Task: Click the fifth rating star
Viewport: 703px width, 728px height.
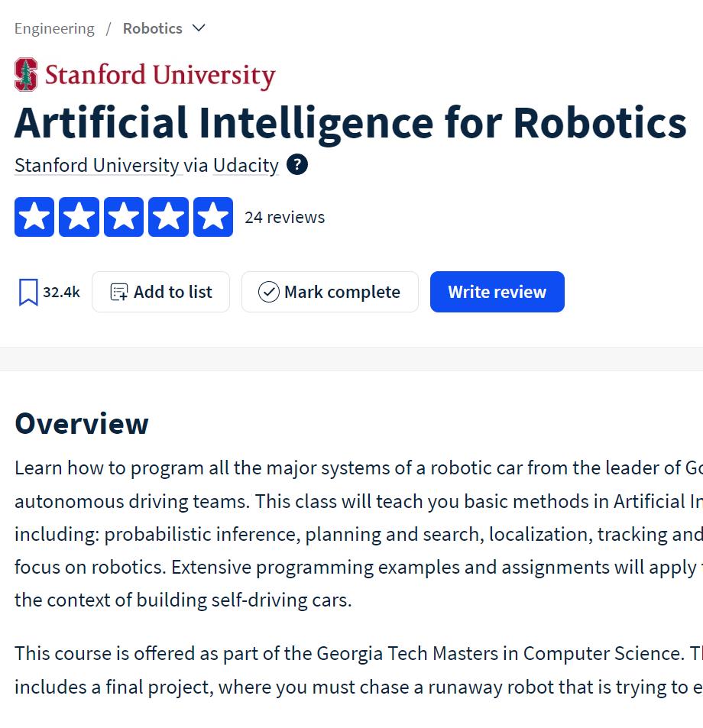Action: [x=213, y=217]
